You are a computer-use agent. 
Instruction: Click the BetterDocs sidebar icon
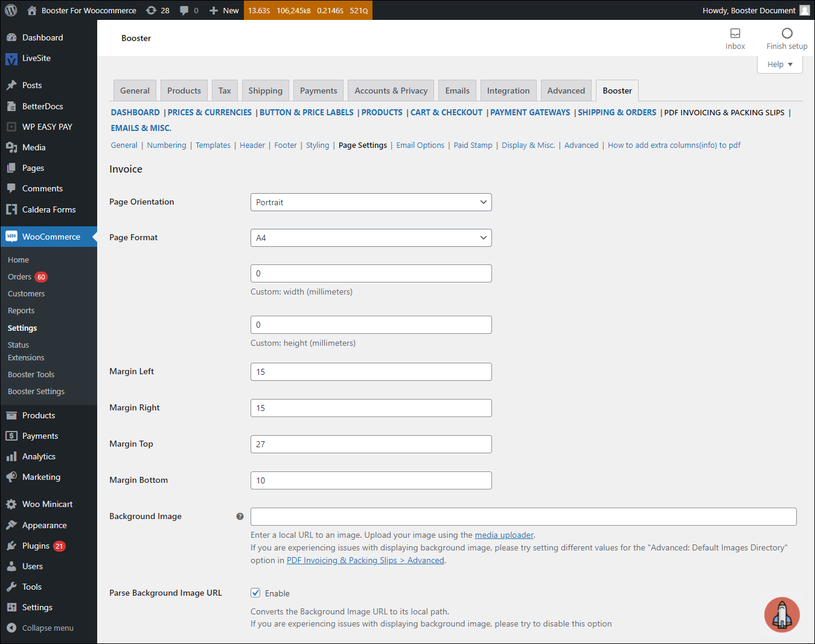click(x=11, y=106)
